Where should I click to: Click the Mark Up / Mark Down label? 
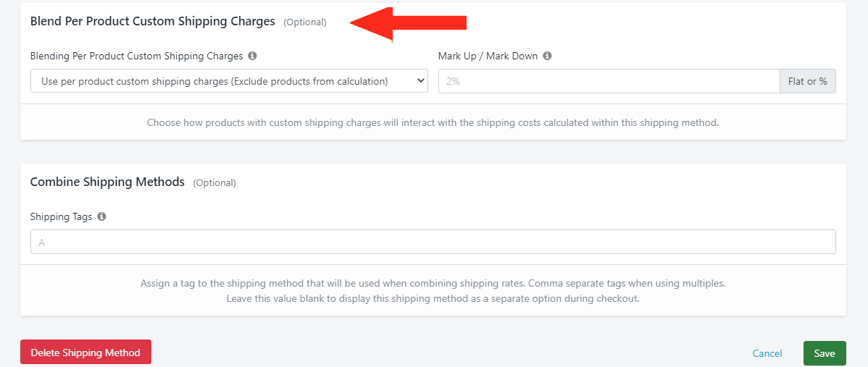tap(488, 56)
